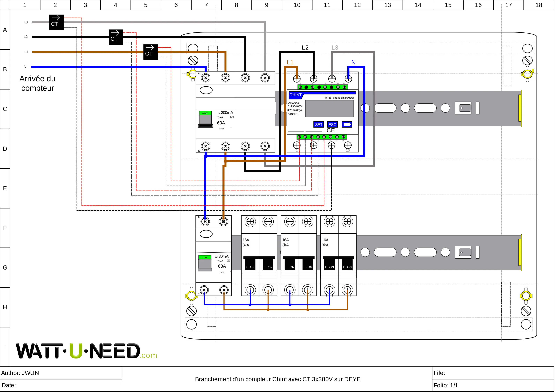Expand the lower terminal block row
This screenshot has width=555, height=392.
coord(322,137)
